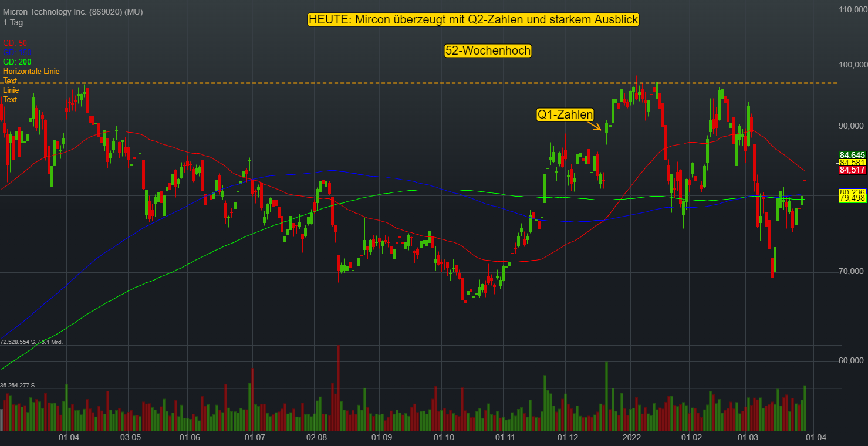
Task: Click the green "GD: 200" legend entry
Action: [x=17, y=62]
